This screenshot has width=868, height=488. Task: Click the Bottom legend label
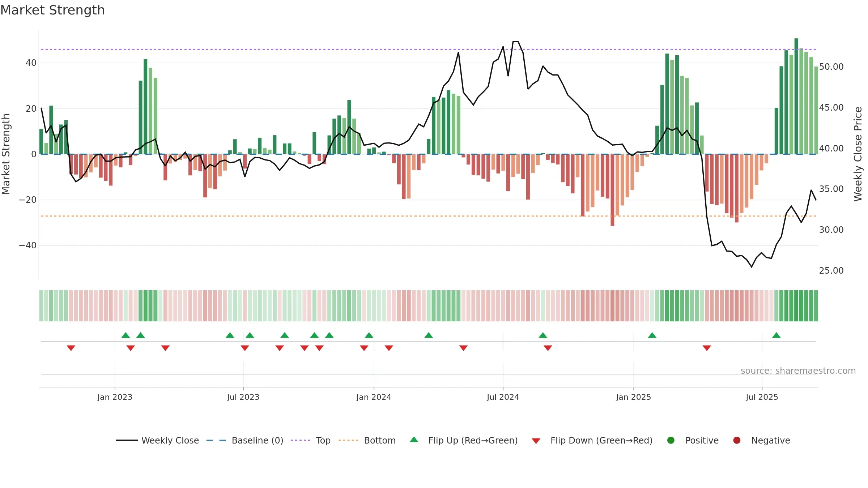click(380, 440)
